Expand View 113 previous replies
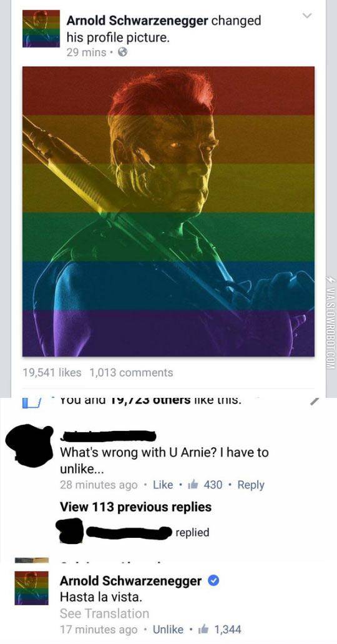This screenshot has width=337, height=644. (136, 507)
